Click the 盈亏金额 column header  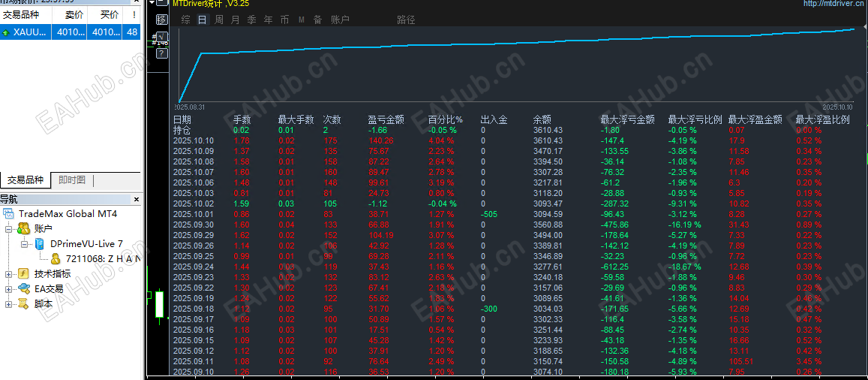pos(386,119)
